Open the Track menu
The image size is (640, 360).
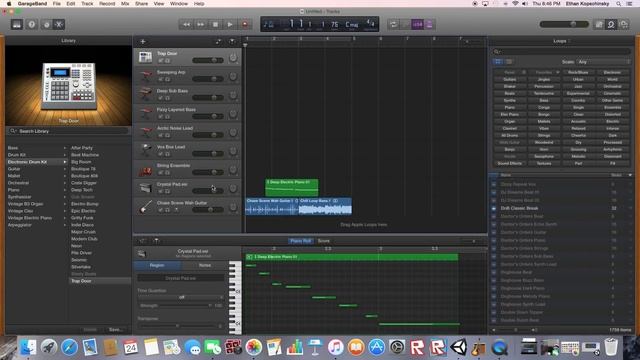87,4
